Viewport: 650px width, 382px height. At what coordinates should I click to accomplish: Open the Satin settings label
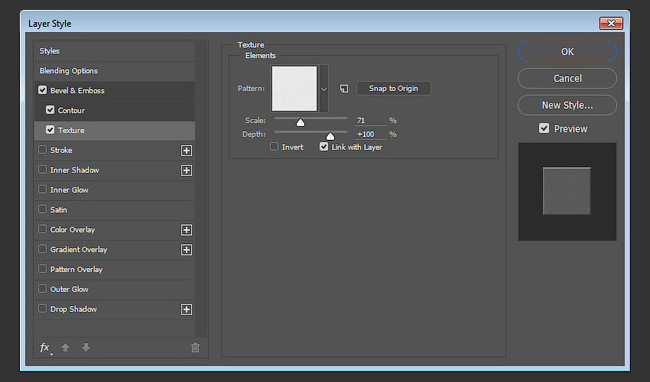point(58,210)
